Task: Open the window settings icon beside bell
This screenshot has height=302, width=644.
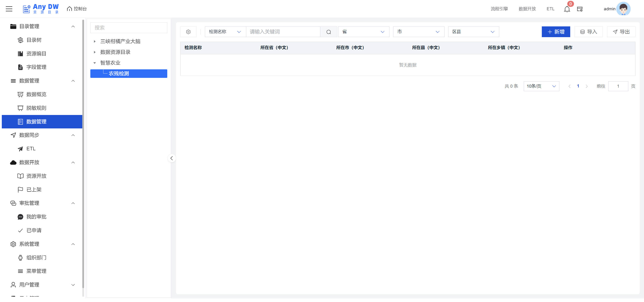Action: click(x=580, y=9)
